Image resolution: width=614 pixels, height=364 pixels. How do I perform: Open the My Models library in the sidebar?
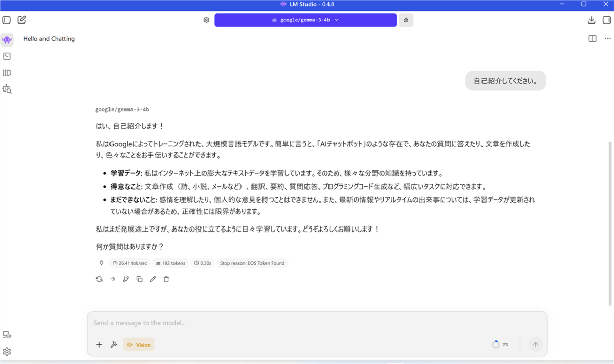(7, 73)
